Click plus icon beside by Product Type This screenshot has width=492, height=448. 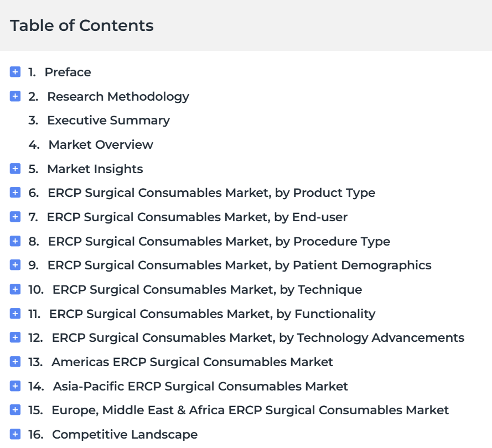coord(15,192)
